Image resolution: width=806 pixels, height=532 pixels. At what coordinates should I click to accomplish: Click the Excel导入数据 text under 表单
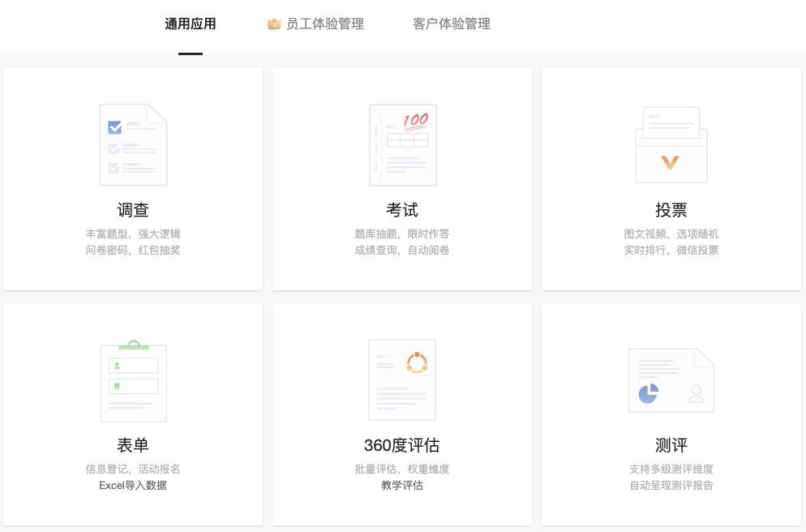click(133, 486)
